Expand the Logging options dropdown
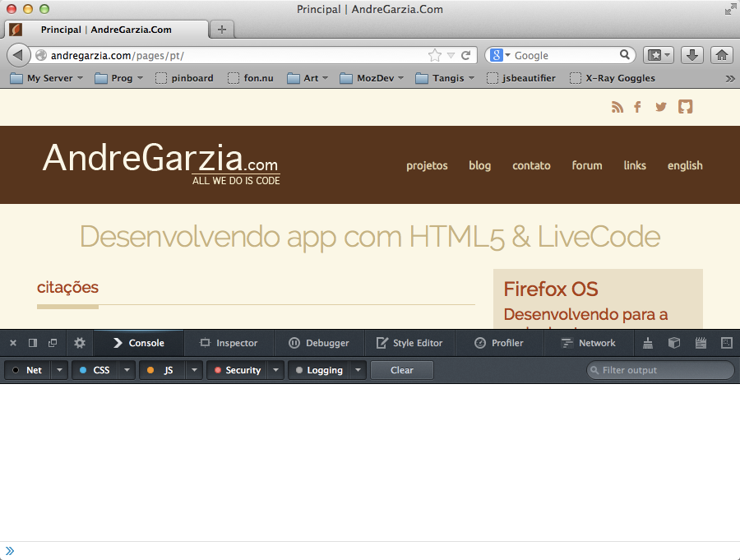This screenshot has height=560, width=740. click(358, 370)
